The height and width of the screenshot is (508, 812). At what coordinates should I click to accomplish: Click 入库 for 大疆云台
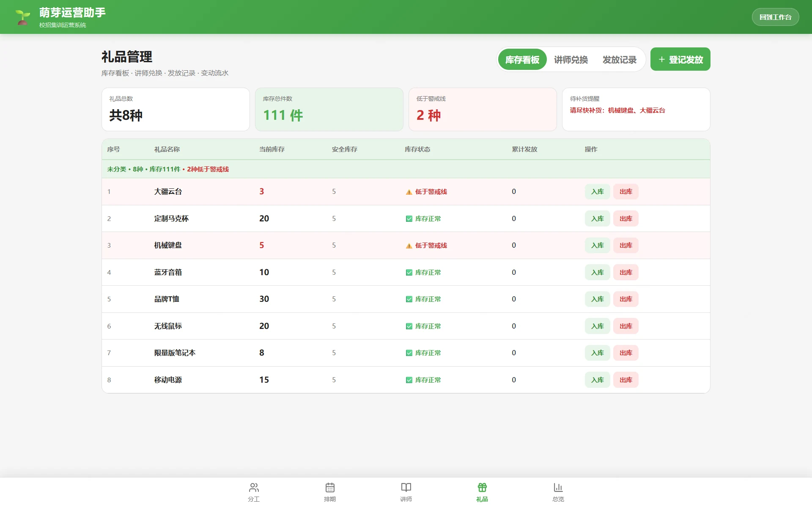pyautogui.click(x=597, y=192)
